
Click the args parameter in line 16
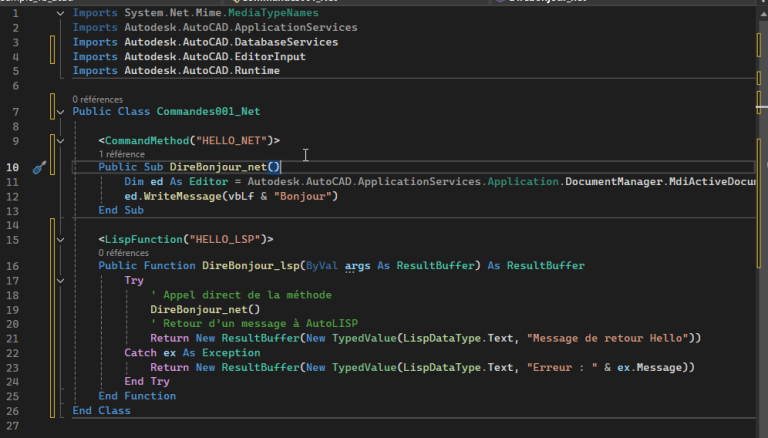[358, 266]
